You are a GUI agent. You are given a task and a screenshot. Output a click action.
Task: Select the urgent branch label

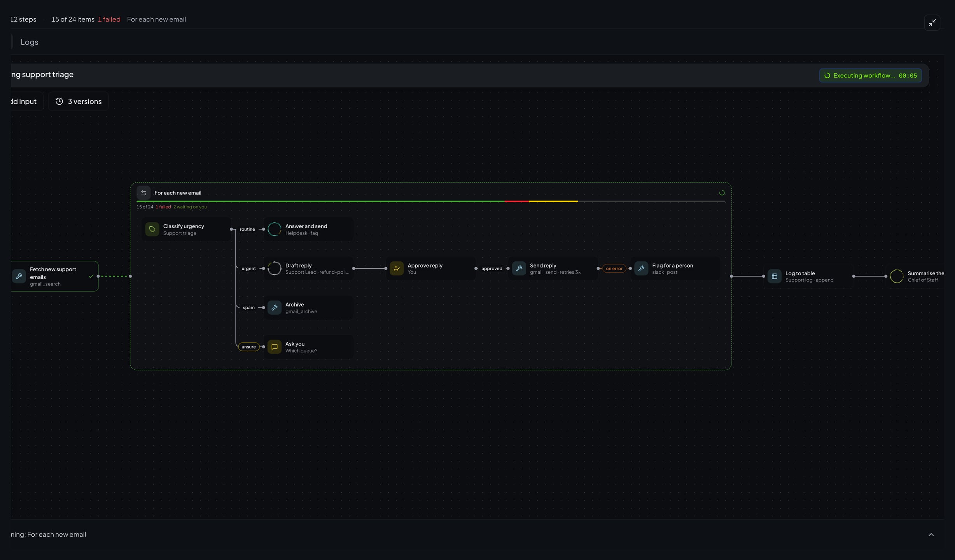pos(248,268)
